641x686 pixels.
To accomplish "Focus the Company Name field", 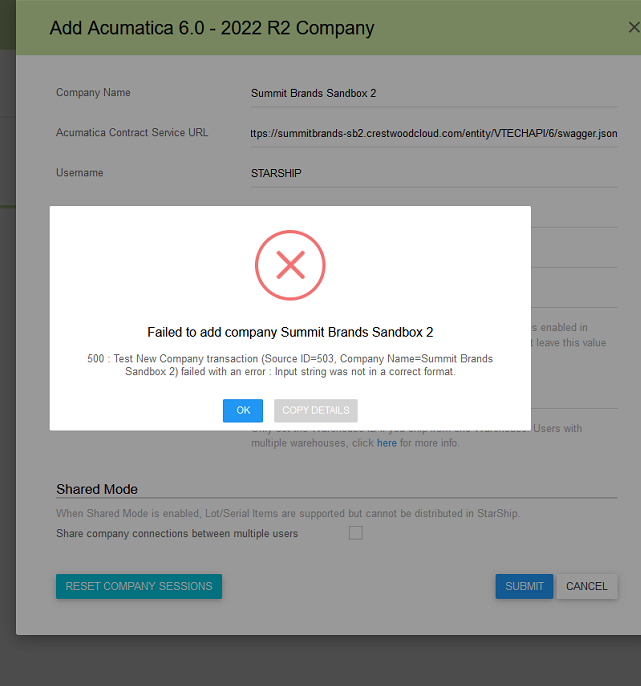I will point(434,94).
